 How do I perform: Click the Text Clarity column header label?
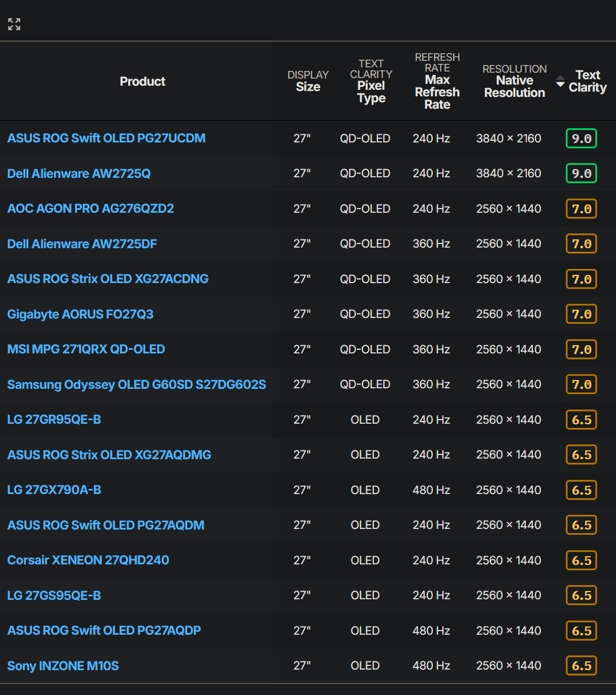[588, 81]
